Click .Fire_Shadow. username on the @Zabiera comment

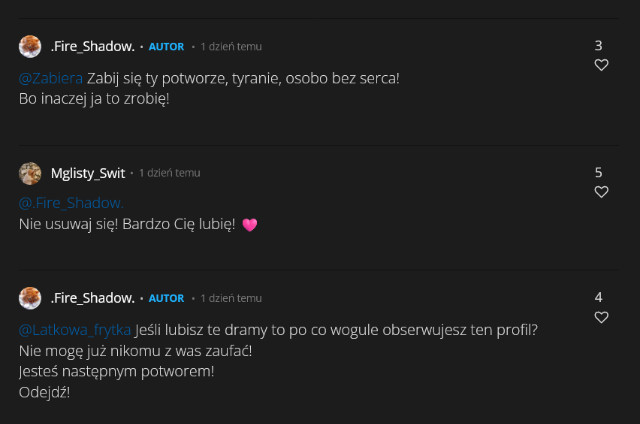[92, 46]
